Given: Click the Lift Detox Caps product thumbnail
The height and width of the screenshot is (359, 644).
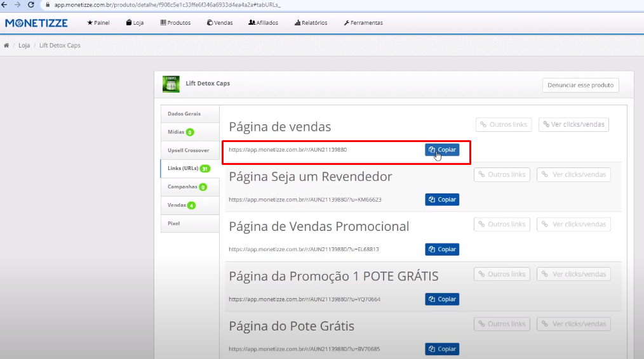Looking at the screenshot, I should [171, 84].
